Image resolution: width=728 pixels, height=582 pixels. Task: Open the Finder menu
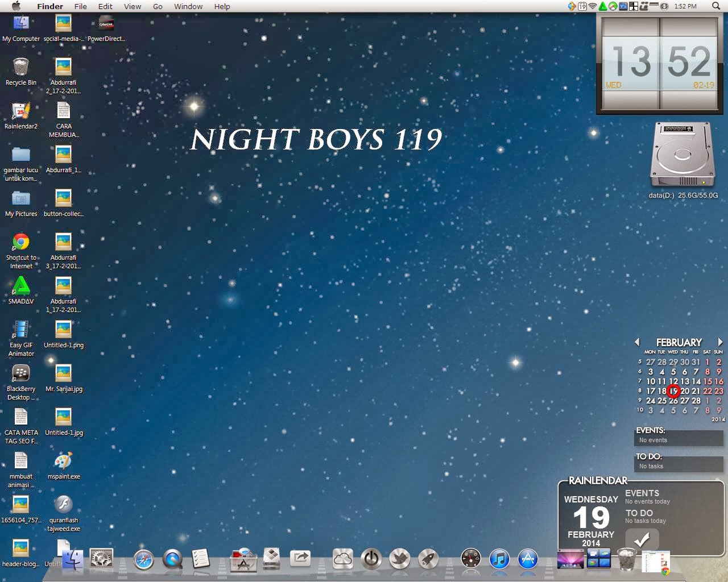(50, 6)
